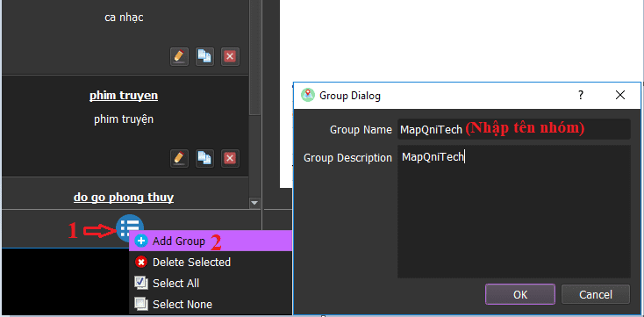
Task: Click the question mark help button
Action: click(581, 96)
